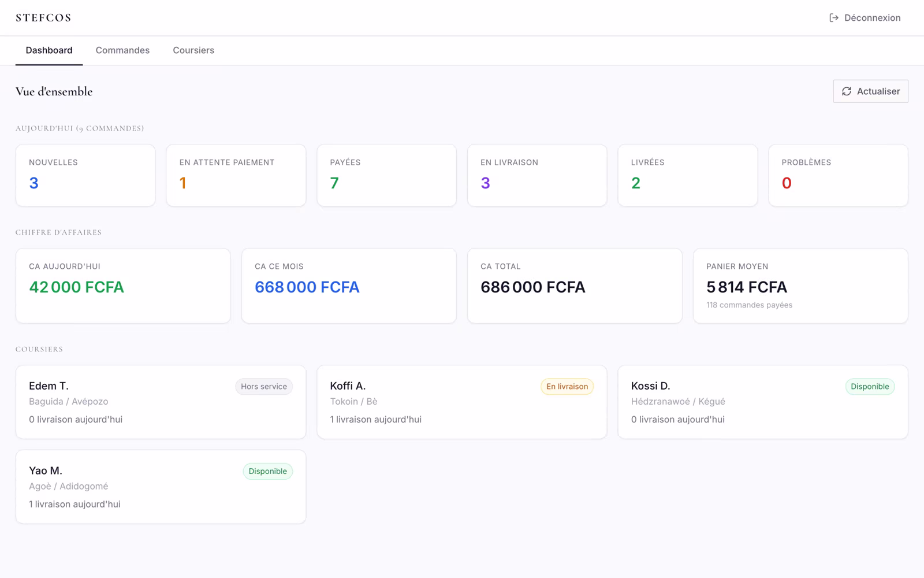Click the 'Chiffre d'affaires' section label
Screen dimensions: 924x578
tap(58, 232)
